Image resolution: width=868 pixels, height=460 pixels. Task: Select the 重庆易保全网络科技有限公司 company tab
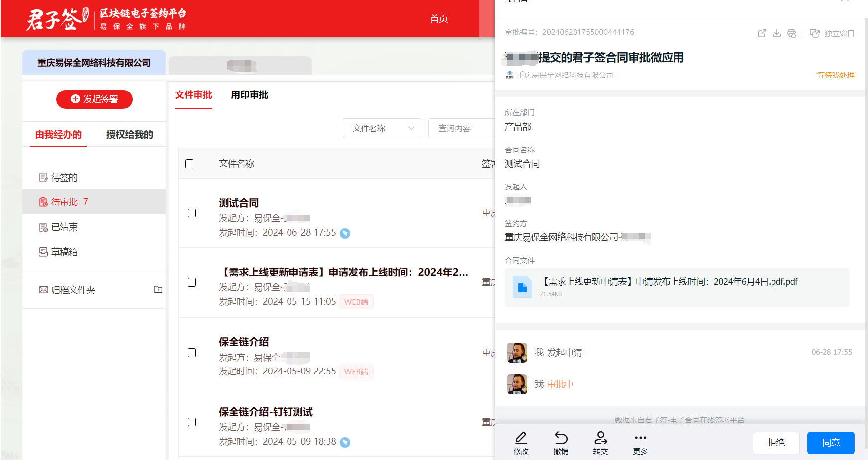pyautogui.click(x=94, y=63)
